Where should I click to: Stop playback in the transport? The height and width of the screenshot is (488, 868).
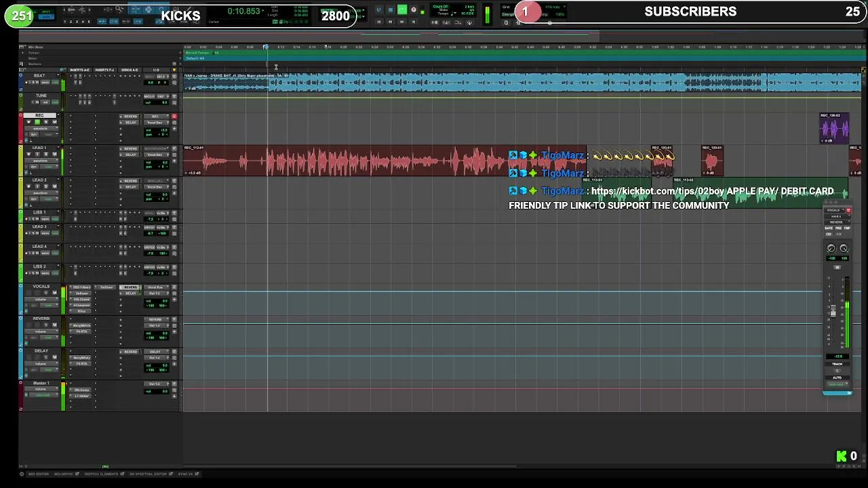pyautogui.click(x=391, y=9)
